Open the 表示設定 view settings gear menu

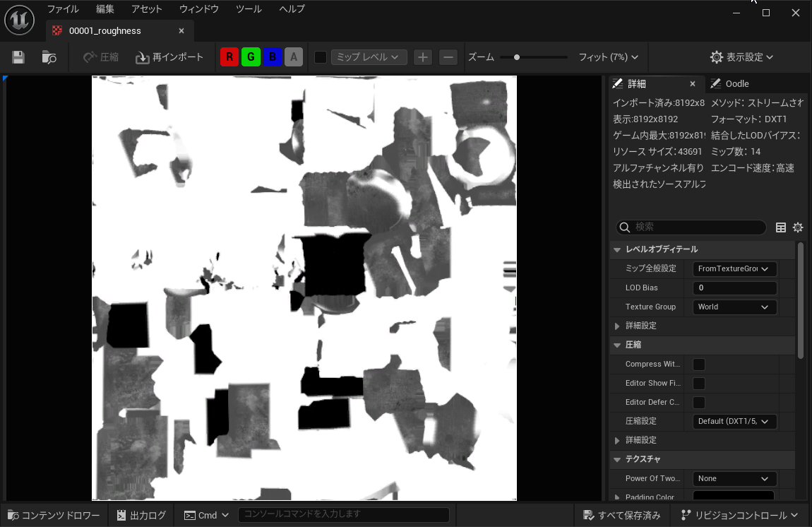point(741,57)
